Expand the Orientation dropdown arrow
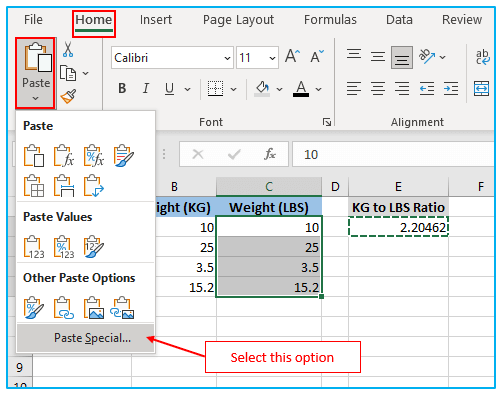 click(443, 57)
